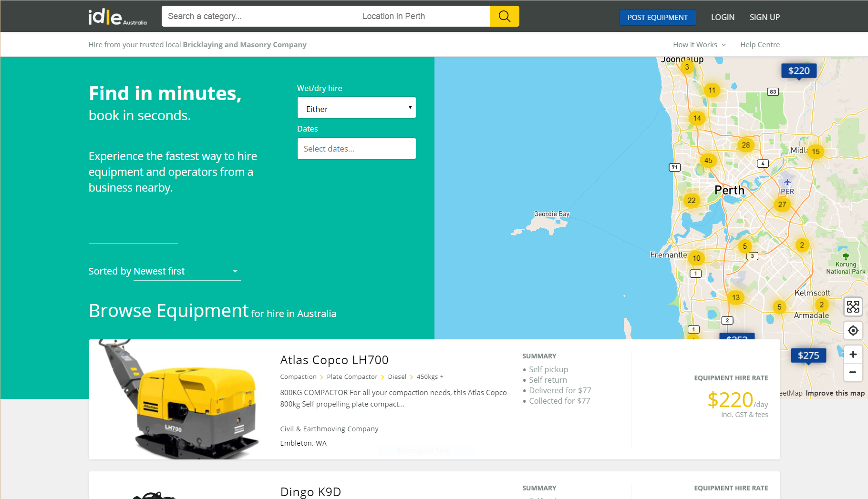Click the map cluster marker 10 near Fremantle
The height and width of the screenshot is (499, 868).
click(697, 258)
